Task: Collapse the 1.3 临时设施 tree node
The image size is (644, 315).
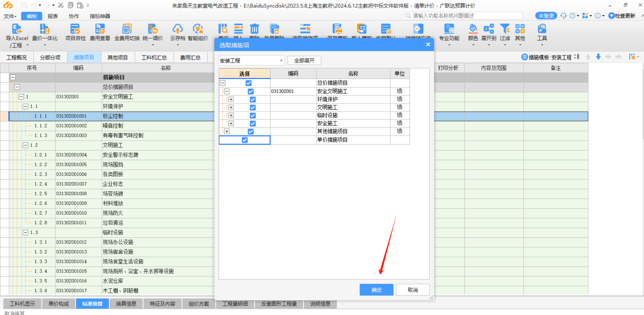Action: (x=25, y=233)
